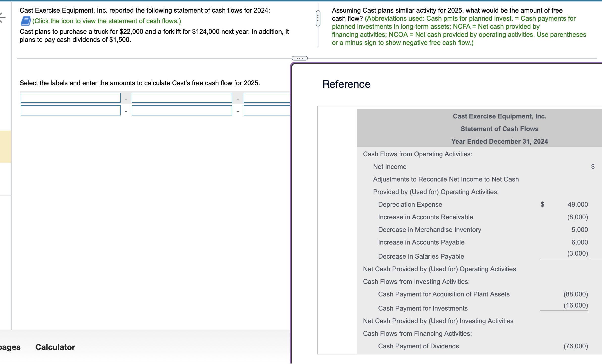The width and height of the screenshot is (602, 364).
Task: Click the yellow highlighted sidebar item
Action: click(x=5, y=146)
